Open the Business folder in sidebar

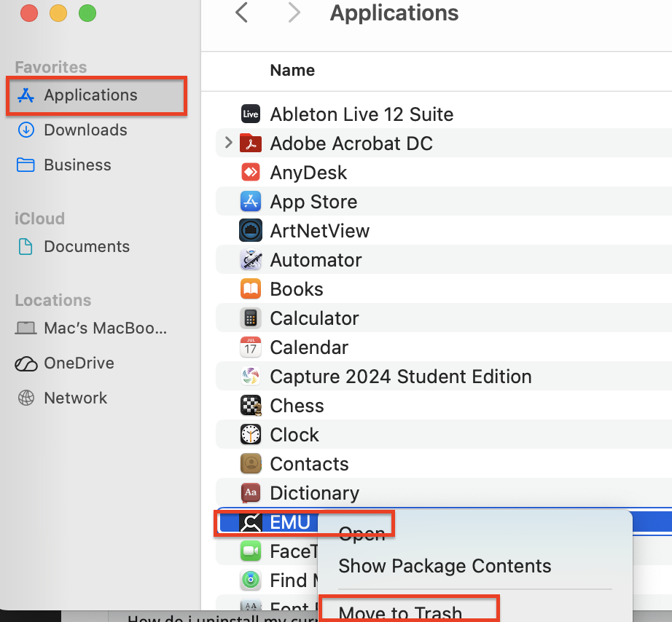[77, 165]
